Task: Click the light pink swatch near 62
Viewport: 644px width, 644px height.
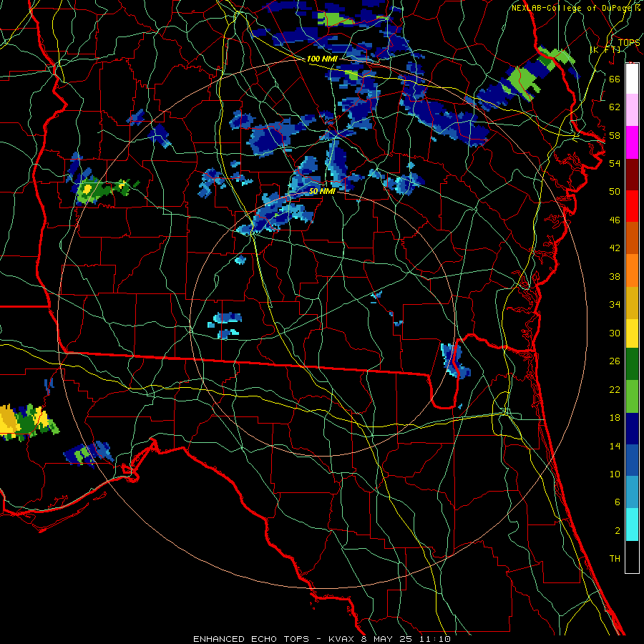Action: 632,110
